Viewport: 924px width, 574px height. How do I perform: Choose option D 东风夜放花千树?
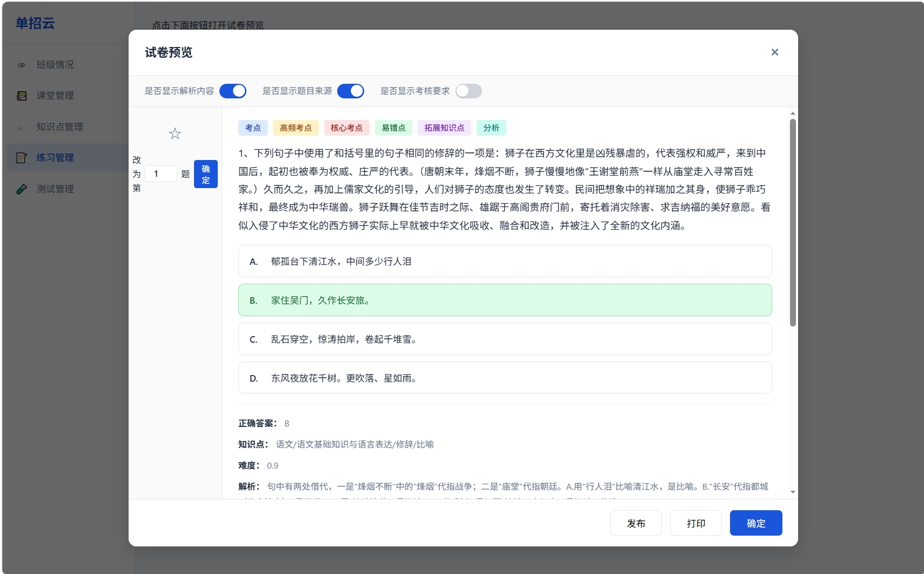click(505, 378)
